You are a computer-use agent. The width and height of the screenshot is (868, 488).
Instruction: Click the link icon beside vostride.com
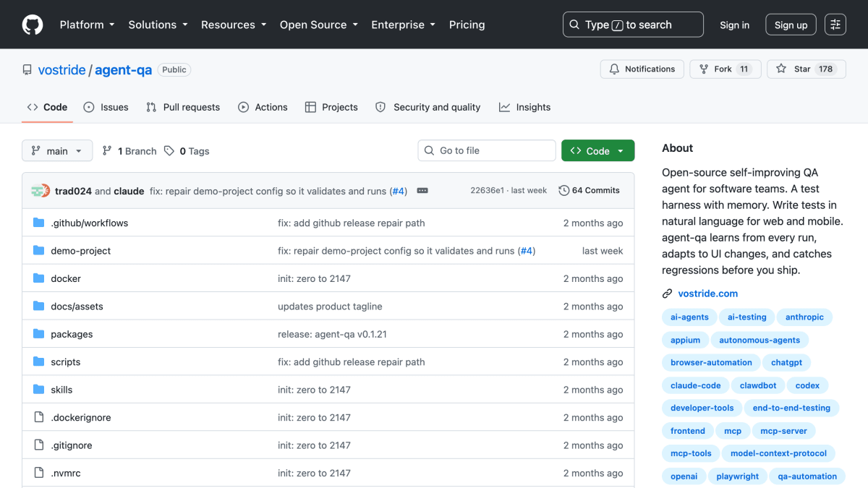coord(667,294)
